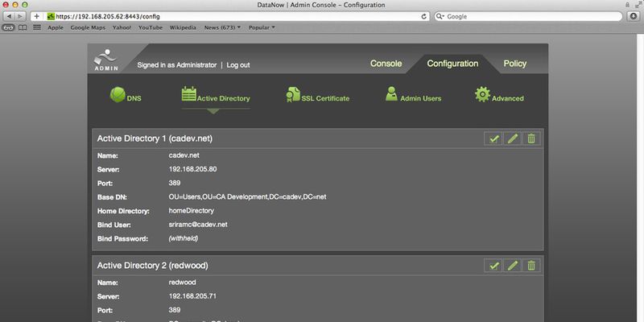Screen dimensions: 644x322
Task: Click the Google search field
Action: click(528, 16)
